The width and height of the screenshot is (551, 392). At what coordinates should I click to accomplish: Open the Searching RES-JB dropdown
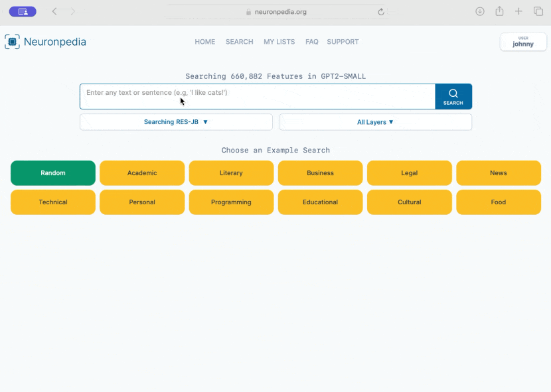pyautogui.click(x=176, y=122)
